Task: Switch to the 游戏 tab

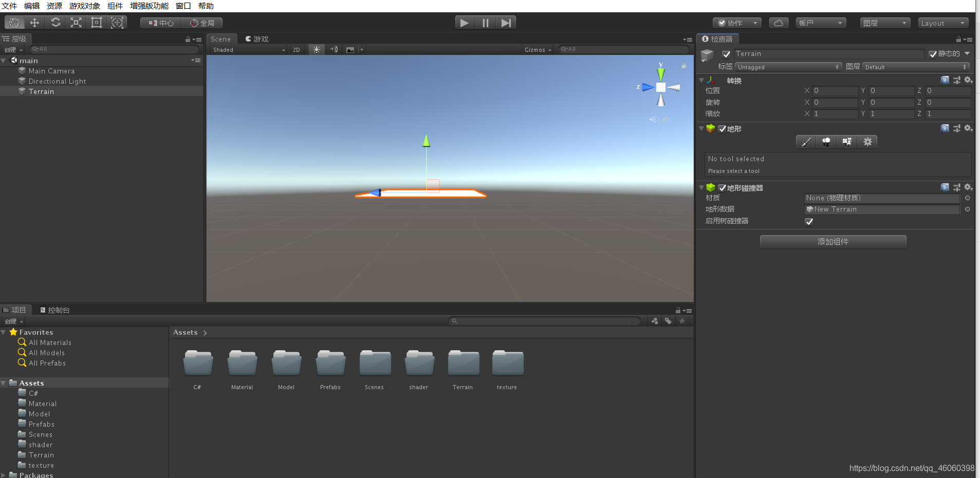Action: pos(257,39)
